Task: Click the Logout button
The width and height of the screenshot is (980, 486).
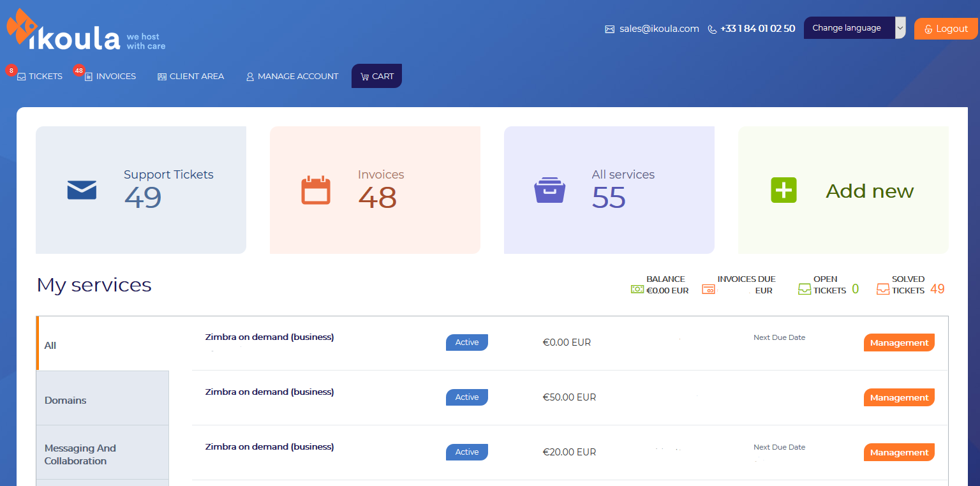Action: coord(946,29)
